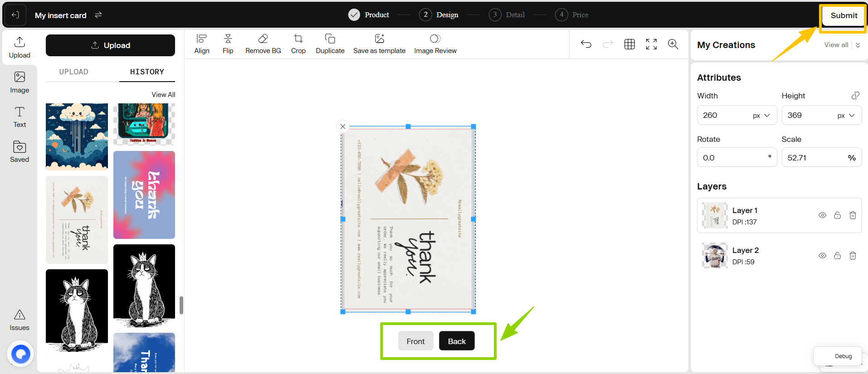Click the Remove BG tool icon

pyautogui.click(x=263, y=39)
